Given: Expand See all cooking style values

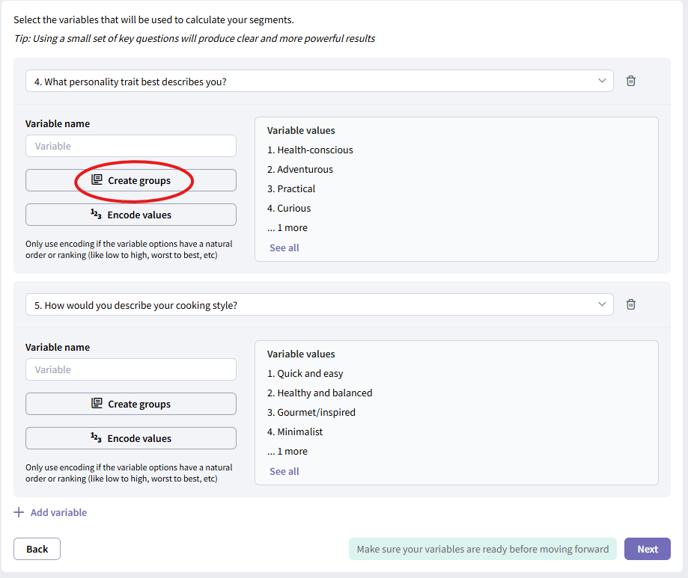Looking at the screenshot, I should click(284, 471).
